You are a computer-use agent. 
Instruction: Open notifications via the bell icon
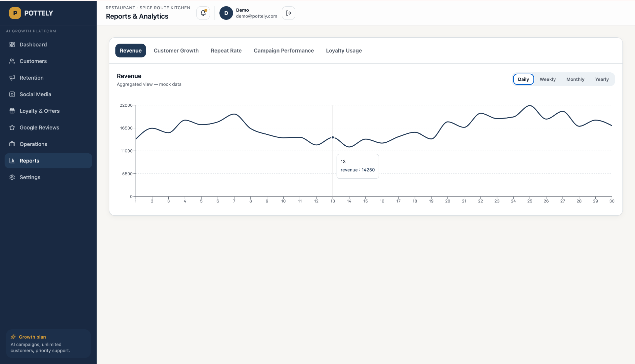tap(203, 13)
